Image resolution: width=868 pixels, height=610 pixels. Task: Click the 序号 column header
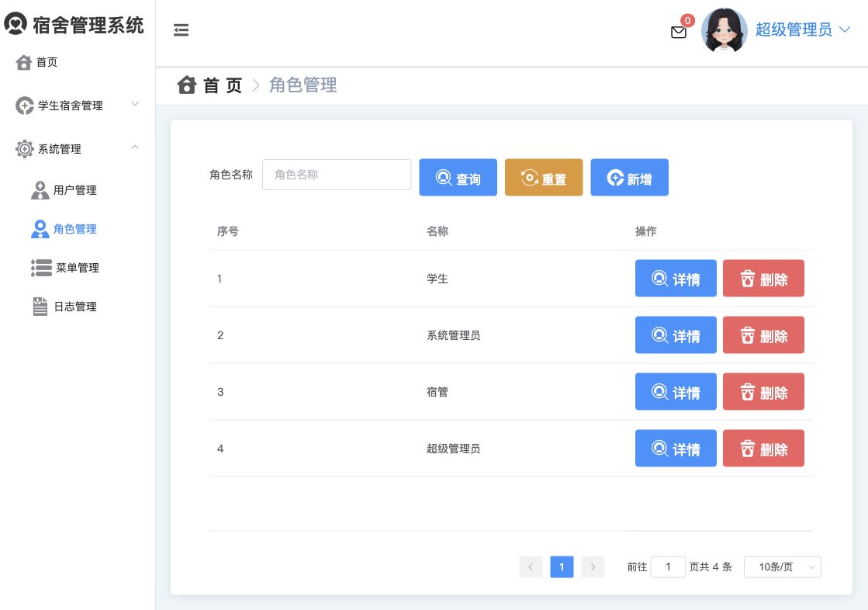click(227, 231)
